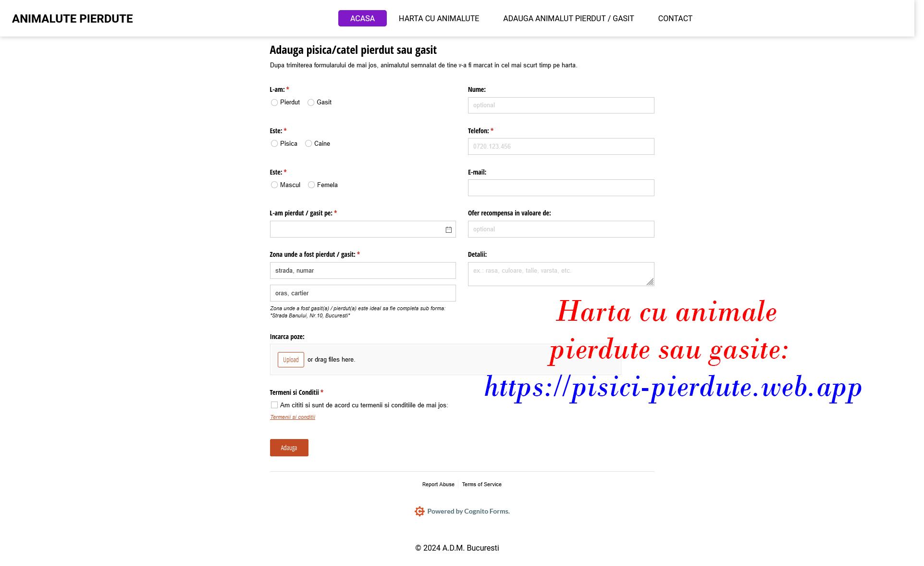Viewport: 924px width, 566px height.
Task: Select the Femela radio button
Action: 311,185
